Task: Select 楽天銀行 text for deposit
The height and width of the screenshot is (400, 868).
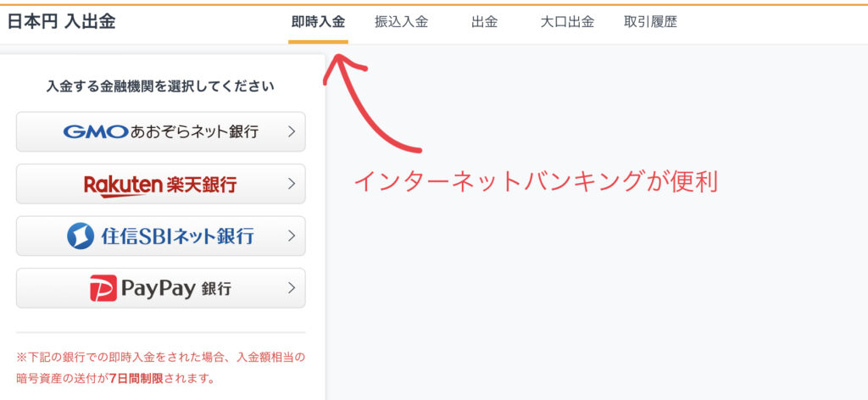Action: click(x=201, y=184)
